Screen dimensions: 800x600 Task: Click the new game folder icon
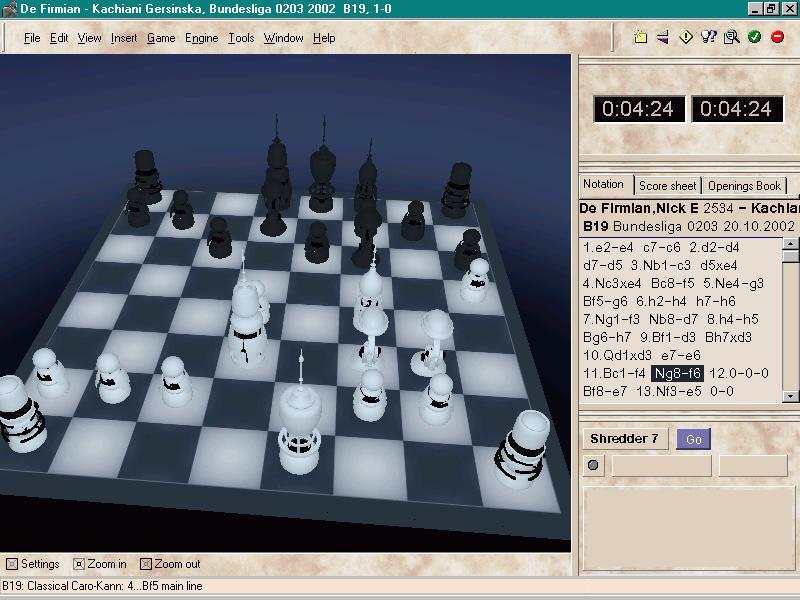click(641, 38)
